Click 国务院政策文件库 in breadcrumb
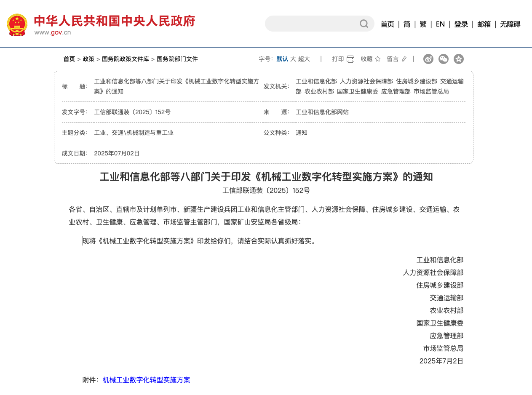This screenshot has height=395, width=532. click(x=126, y=59)
